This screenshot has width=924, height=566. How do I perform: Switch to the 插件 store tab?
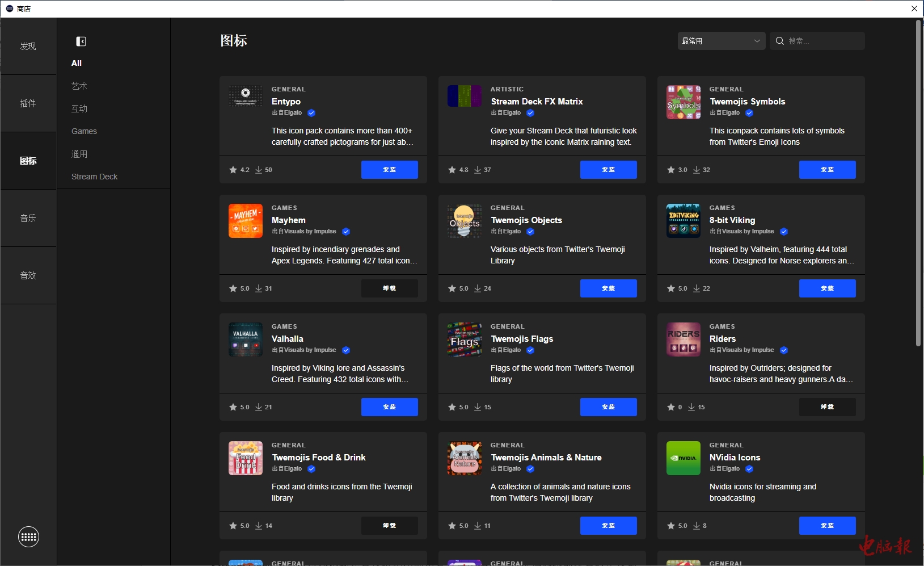pos(28,103)
